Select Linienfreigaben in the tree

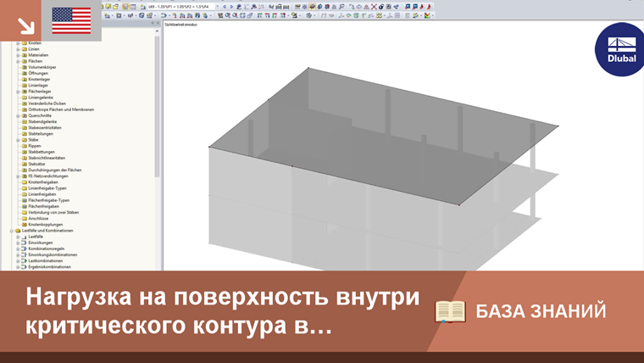tap(42, 194)
